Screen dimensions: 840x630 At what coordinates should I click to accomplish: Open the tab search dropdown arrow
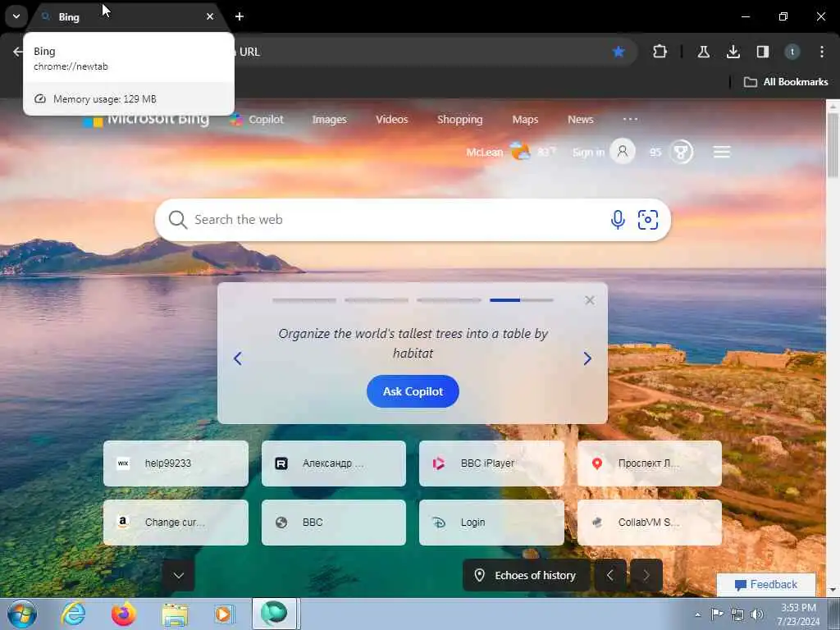(x=16, y=16)
